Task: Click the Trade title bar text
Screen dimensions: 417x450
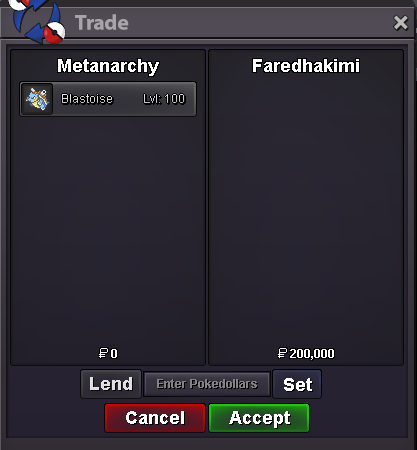Action: click(x=102, y=23)
